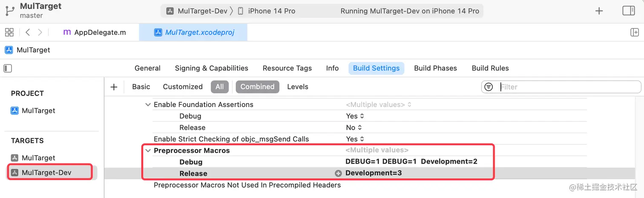The image size is (644, 198).
Task: Select the MulTarget.xcodeproj tab
Action: pyautogui.click(x=194, y=32)
